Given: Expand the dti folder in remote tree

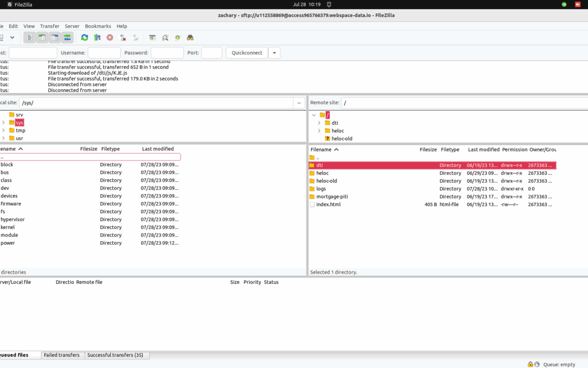Looking at the screenshot, I should click(319, 123).
